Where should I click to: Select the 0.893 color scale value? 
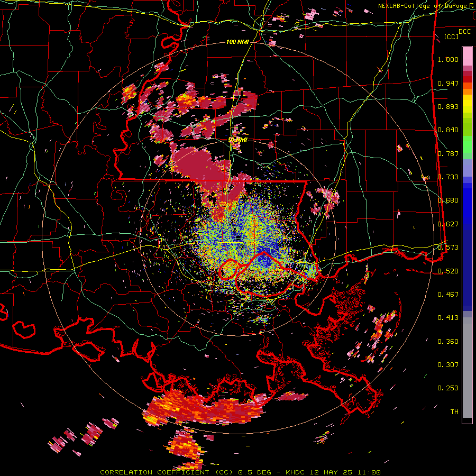[448, 106]
